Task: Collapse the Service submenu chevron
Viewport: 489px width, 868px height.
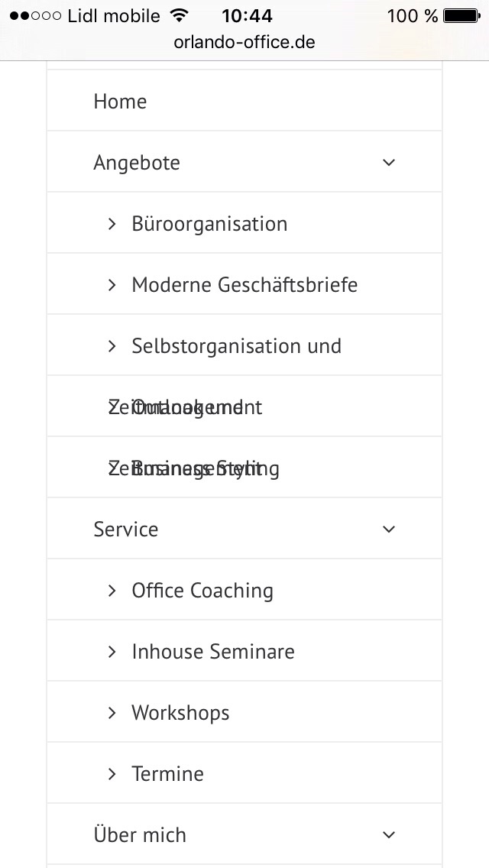Action: tap(390, 529)
